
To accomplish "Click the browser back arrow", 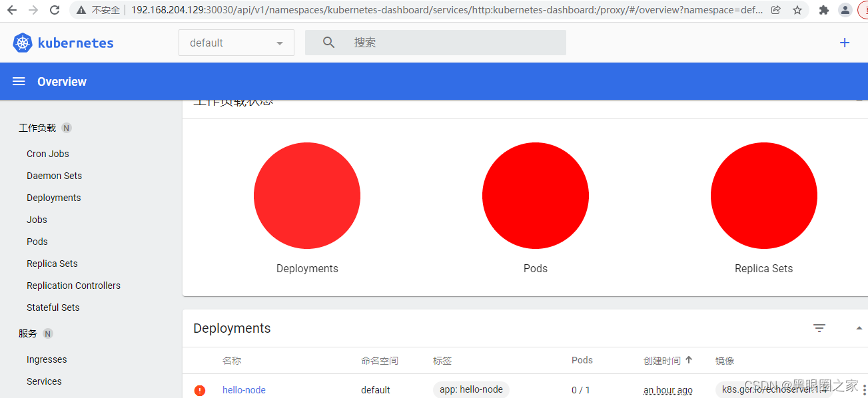I will pyautogui.click(x=12, y=10).
